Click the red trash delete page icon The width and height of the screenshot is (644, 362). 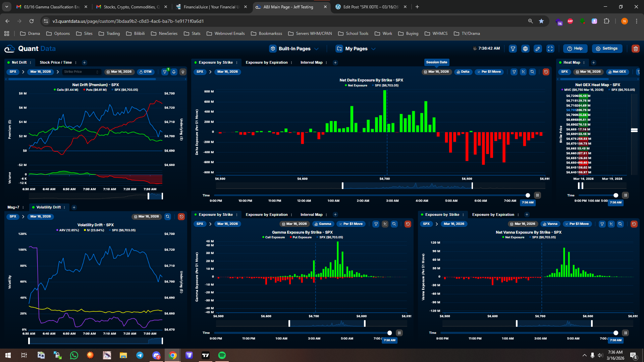(x=635, y=49)
